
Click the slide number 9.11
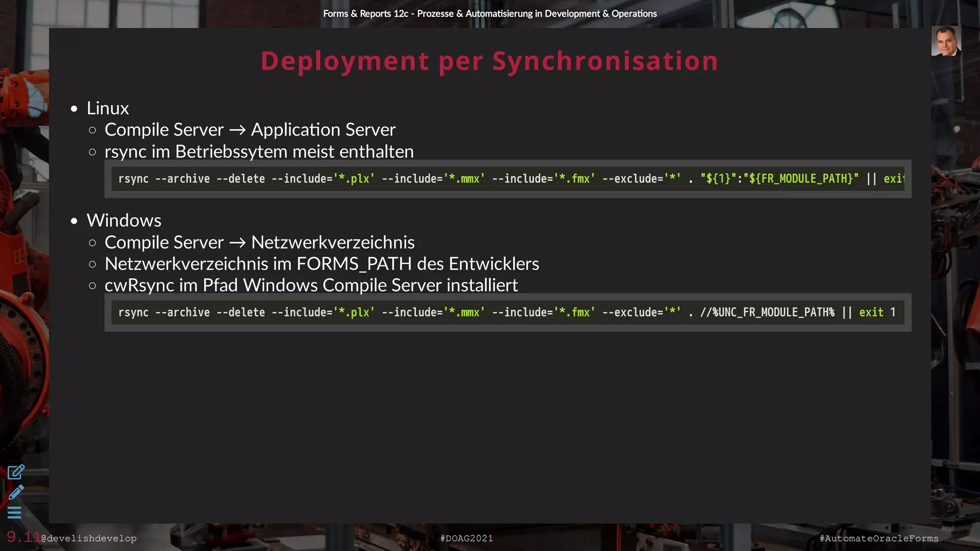click(x=23, y=537)
